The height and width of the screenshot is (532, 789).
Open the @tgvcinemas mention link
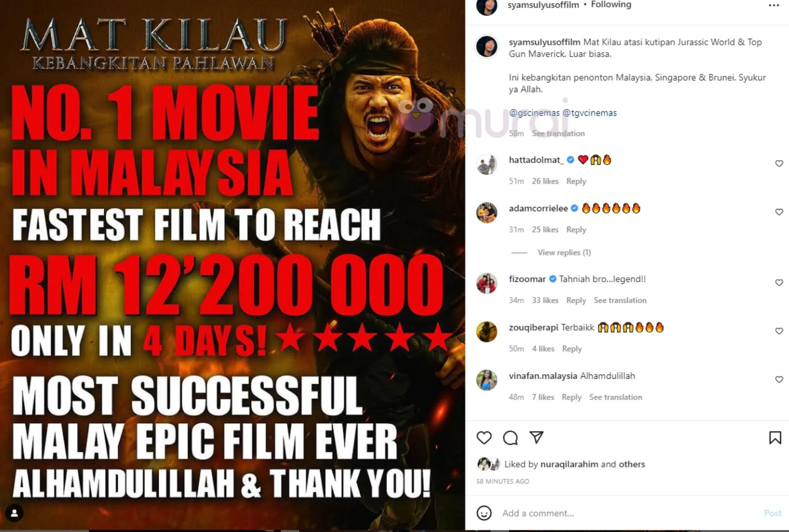(590, 113)
